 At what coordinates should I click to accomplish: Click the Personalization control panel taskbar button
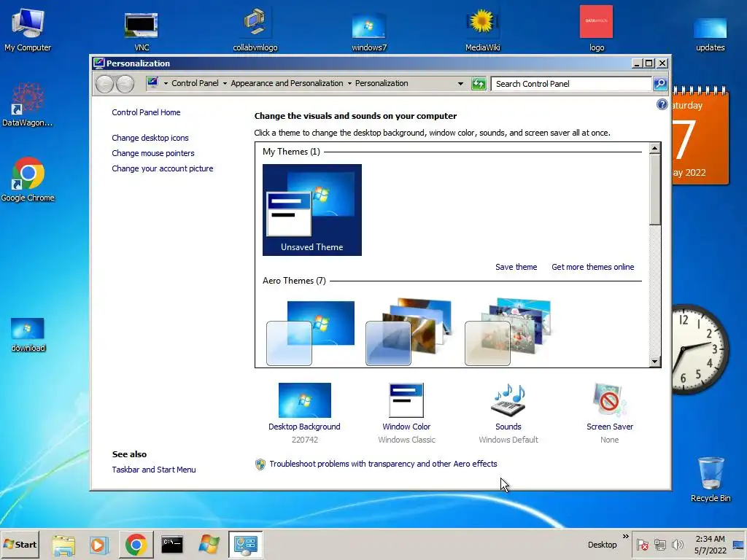[x=246, y=545]
